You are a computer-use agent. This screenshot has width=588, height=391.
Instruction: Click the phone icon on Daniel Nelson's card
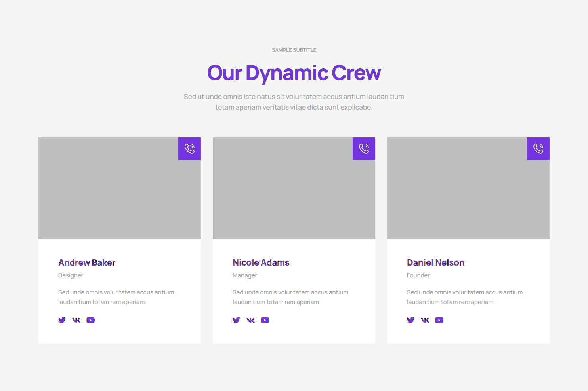tap(538, 148)
